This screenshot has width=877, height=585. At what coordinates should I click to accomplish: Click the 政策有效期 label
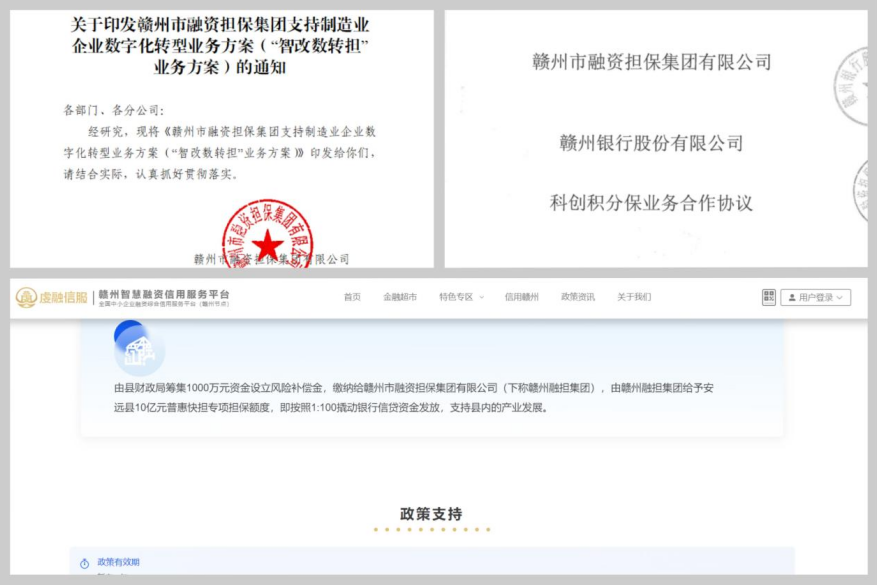pos(119,562)
